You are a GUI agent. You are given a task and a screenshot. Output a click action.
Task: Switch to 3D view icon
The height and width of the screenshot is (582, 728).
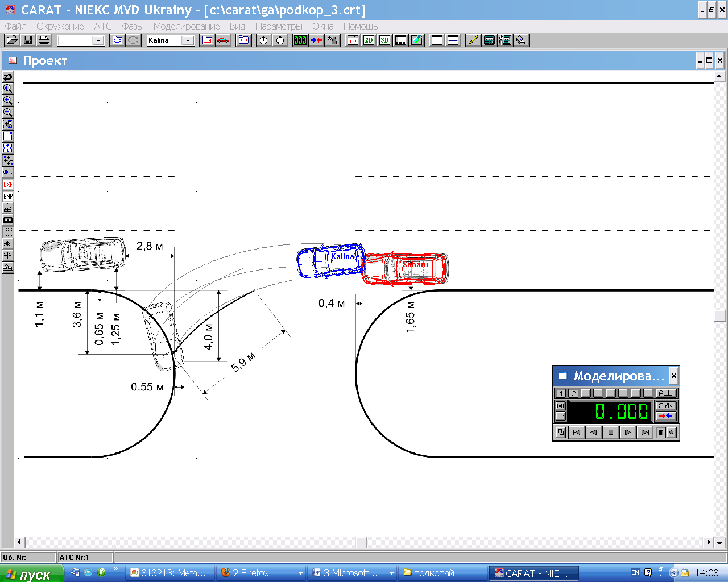385,40
